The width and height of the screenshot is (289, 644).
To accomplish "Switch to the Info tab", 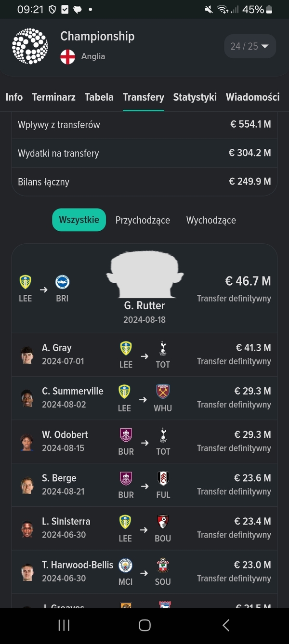I will 14,97.
